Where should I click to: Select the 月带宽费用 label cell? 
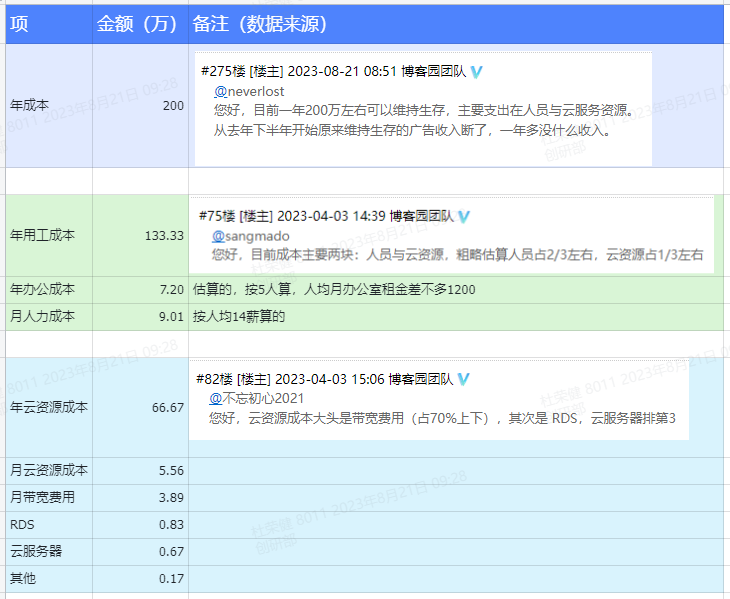click(49, 498)
